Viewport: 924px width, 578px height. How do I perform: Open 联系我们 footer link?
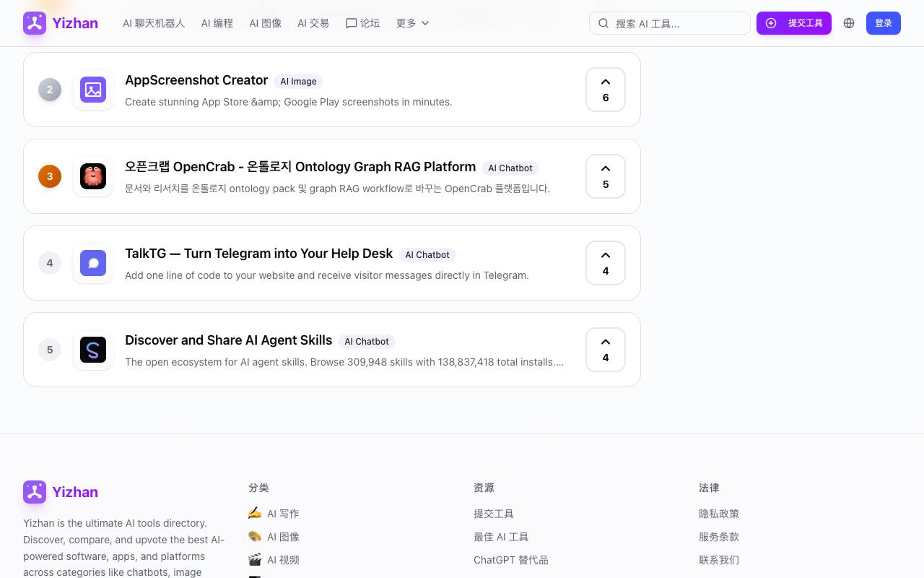tap(719, 560)
